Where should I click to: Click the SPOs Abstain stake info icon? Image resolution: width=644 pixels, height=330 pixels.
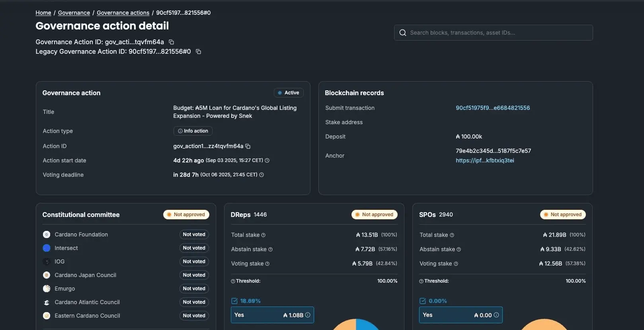(459, 249)
